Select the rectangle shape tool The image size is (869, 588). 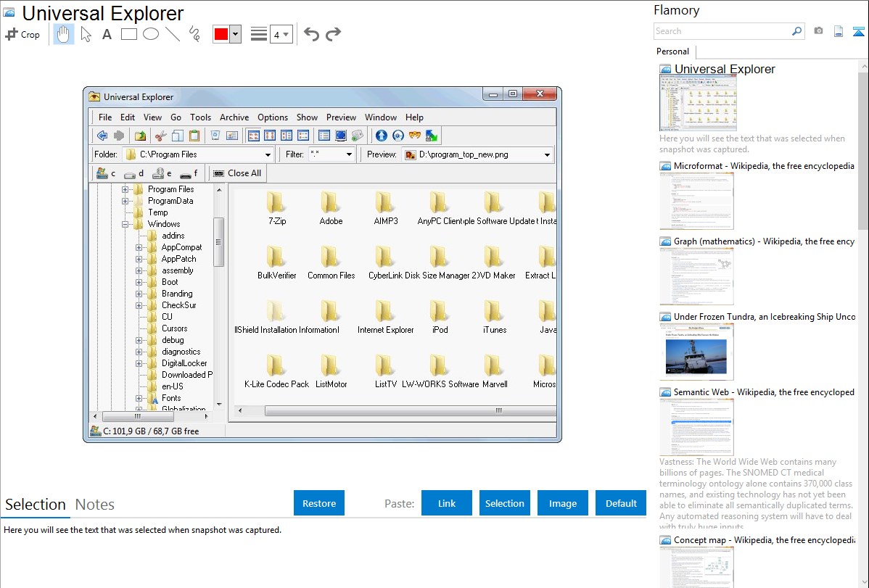[128, 34]
